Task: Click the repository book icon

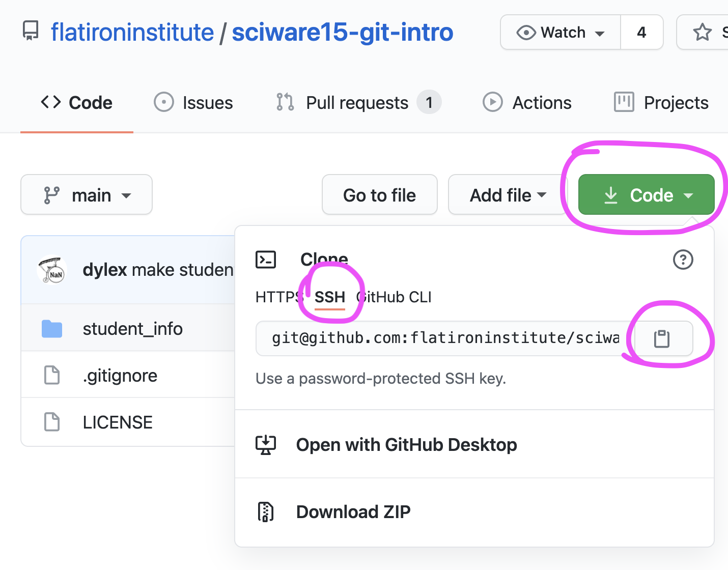Action: pyautogui.click(x=31, y=32)
